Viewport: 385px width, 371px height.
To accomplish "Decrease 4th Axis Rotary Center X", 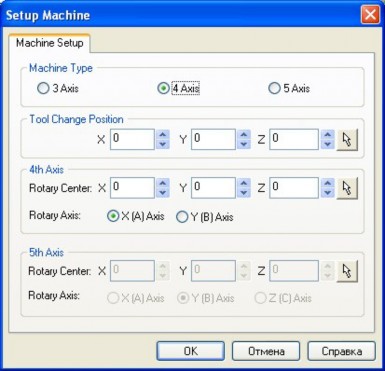I will click(x=163, y=193).
